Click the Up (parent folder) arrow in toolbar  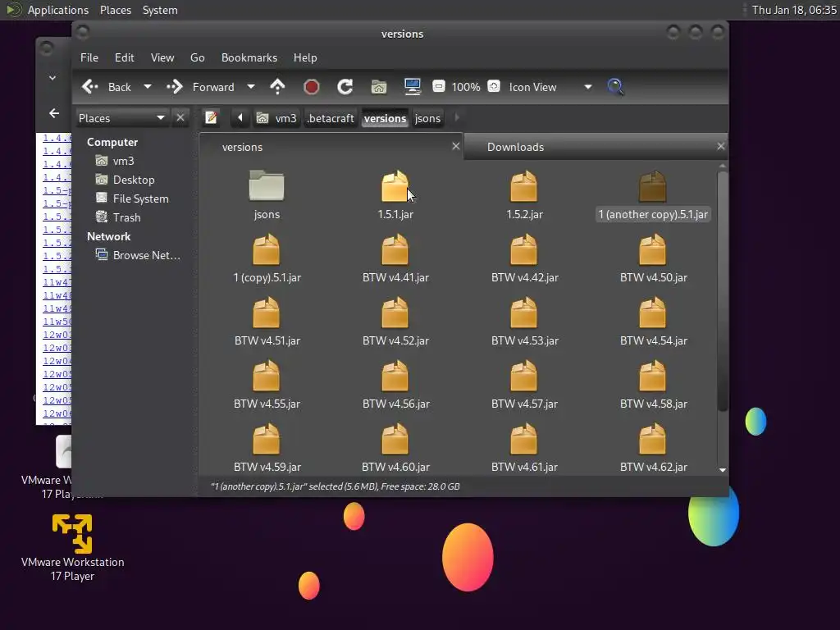(277, 87)
